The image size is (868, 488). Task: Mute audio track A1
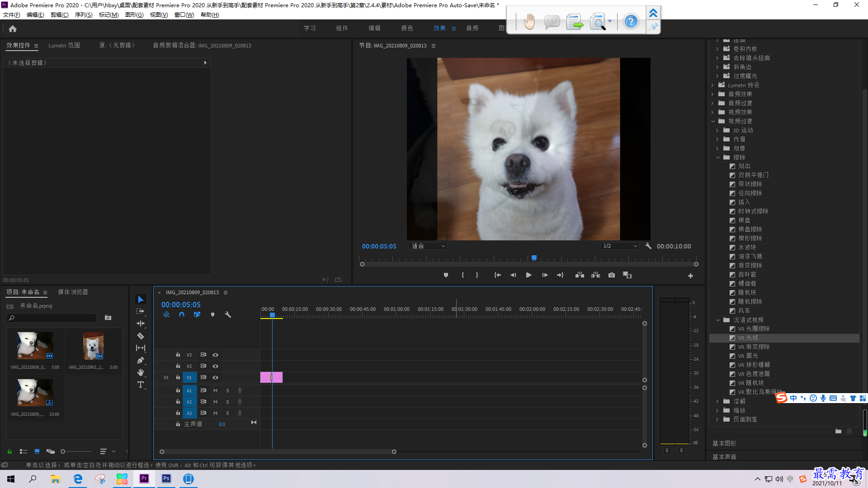point(215,390)
